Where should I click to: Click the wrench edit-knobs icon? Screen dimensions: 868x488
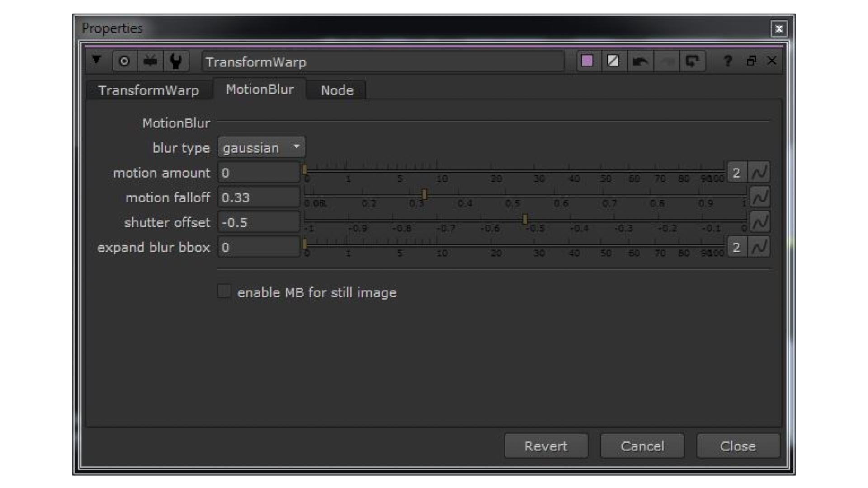(x=176, y=61)
